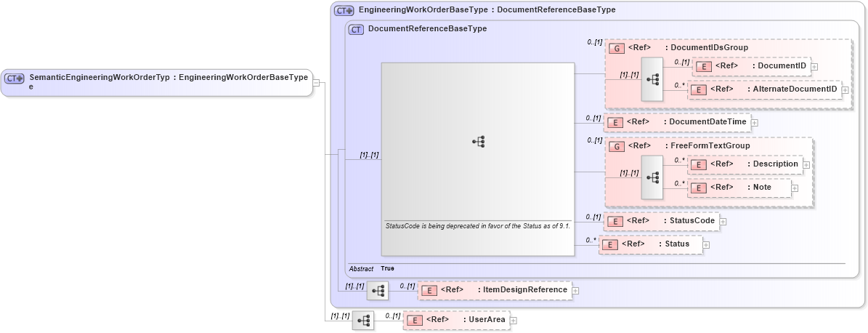868x333 pixels.
Task: Click the G icon of DocumentIDsGroup
Action: (x=616, y=48)
